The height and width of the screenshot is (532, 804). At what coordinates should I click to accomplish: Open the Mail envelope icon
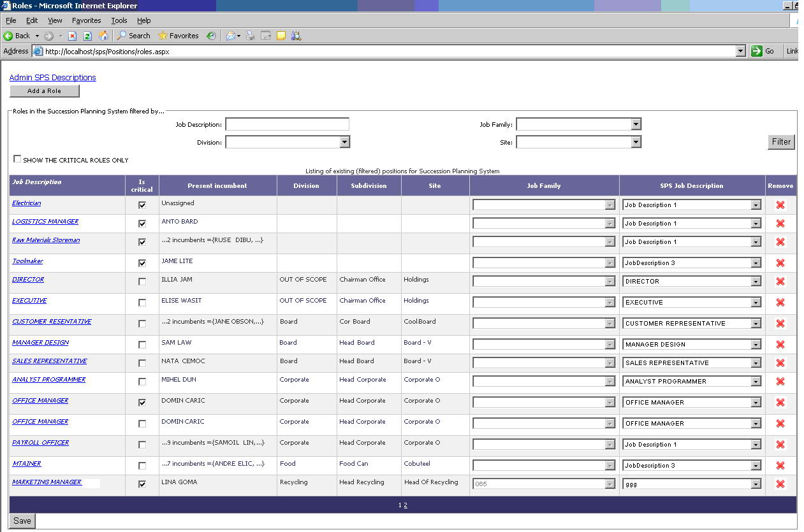click(231, 36)
